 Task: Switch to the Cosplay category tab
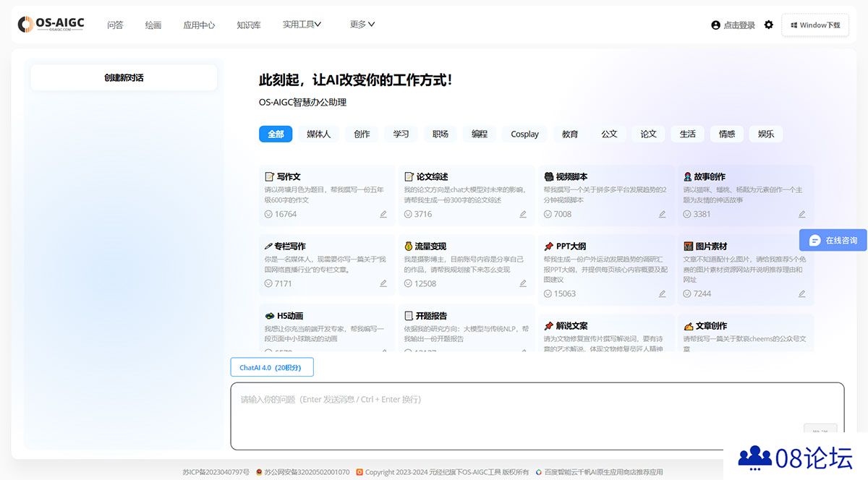(x=524, y=134)
